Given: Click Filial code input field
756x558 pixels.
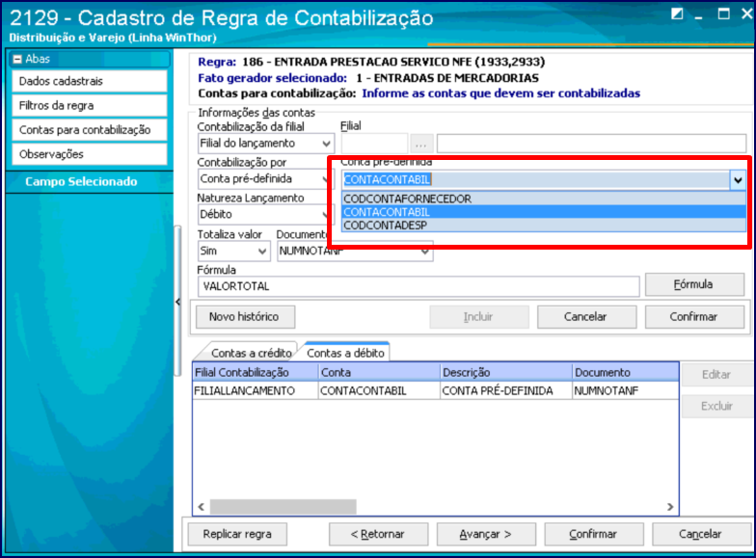Looking at the screenshot, I should click(x=374, y=144).
